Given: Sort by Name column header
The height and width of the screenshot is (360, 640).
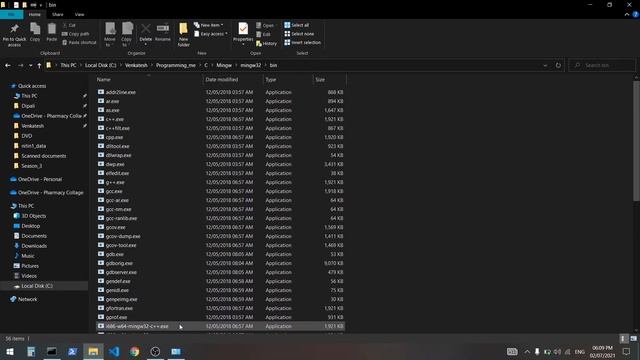Looking at the screenshot, I should 148,80.
